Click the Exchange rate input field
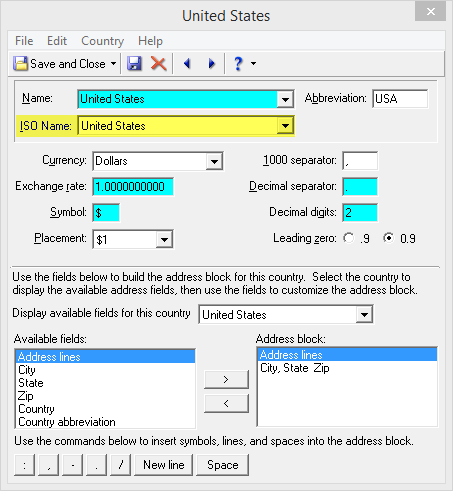This screenshot has width=453, height=491. [133, 187]
